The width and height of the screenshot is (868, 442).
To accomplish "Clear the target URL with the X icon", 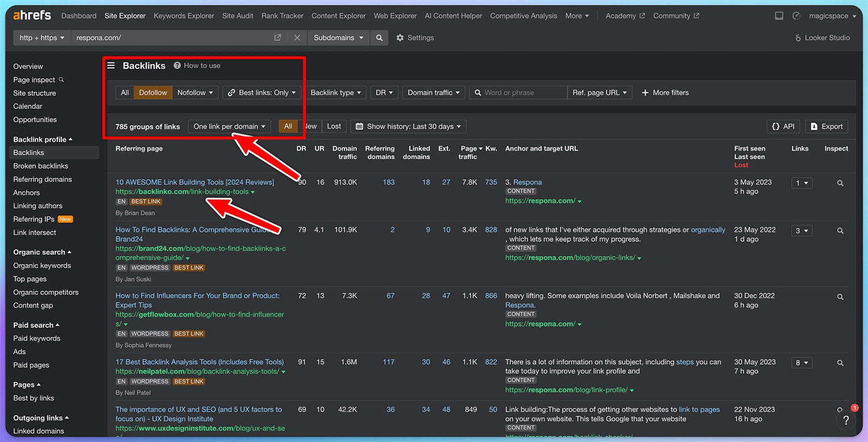I will pyautogui.click(x=297, y=38).
